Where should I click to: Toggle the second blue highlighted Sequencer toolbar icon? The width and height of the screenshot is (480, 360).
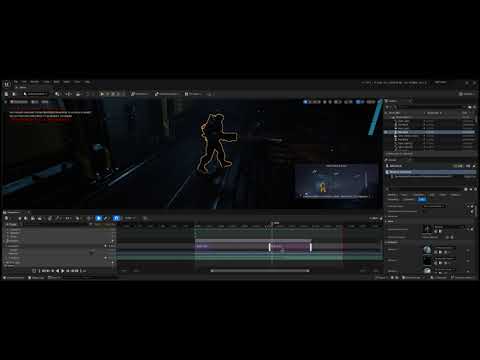(116, 218)
